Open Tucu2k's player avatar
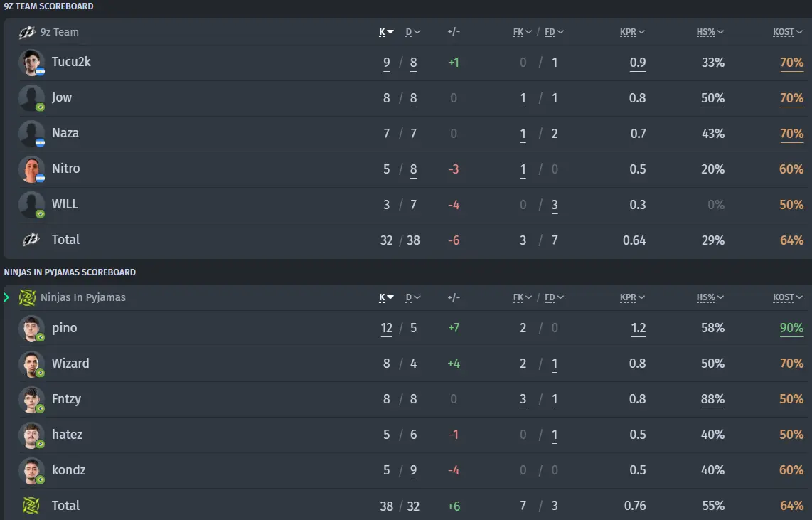This screenshot has height=520, width=812. (x=31, y=63)
